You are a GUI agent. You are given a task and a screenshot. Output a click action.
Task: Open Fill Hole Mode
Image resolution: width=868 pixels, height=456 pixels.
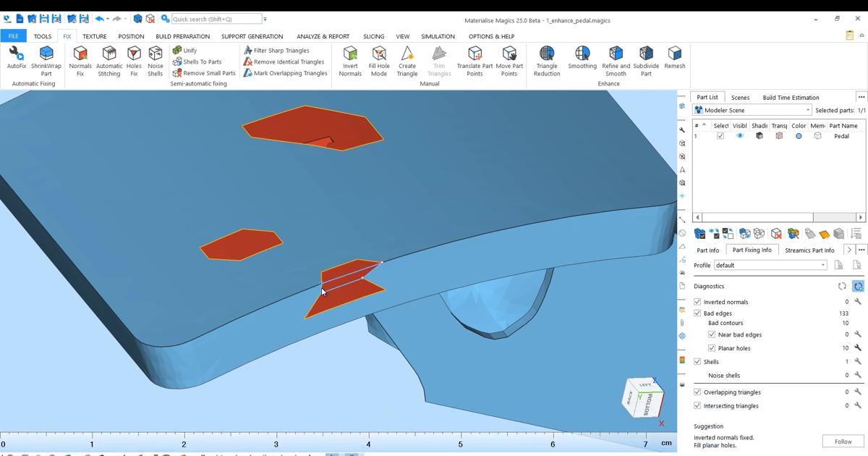click(x=378, y=59)
